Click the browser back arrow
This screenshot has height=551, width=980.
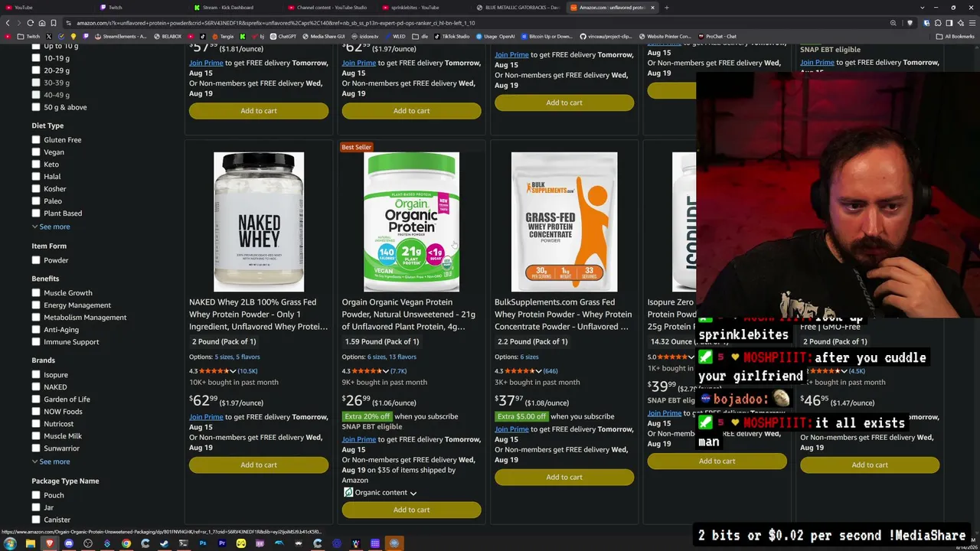tap(8, 23)
